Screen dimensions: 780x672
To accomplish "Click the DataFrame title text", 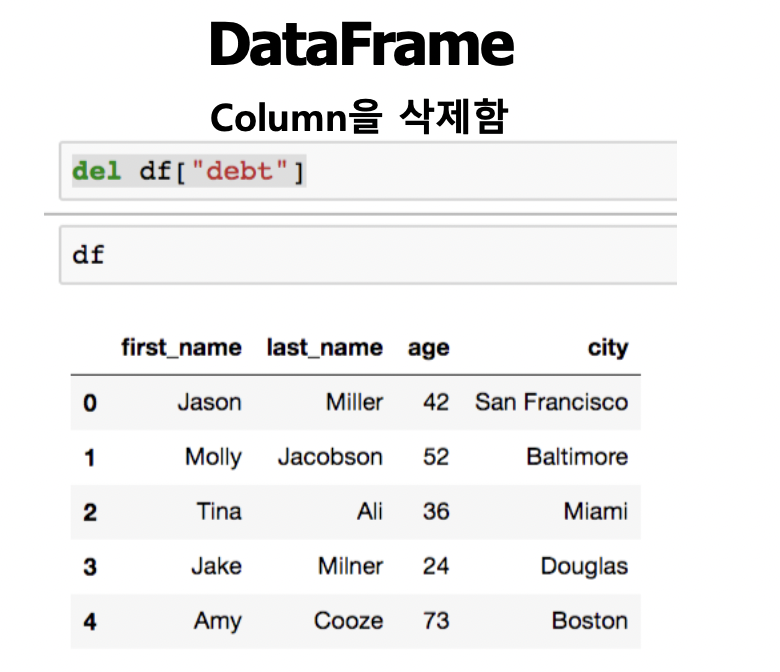I will click(362, 45).
